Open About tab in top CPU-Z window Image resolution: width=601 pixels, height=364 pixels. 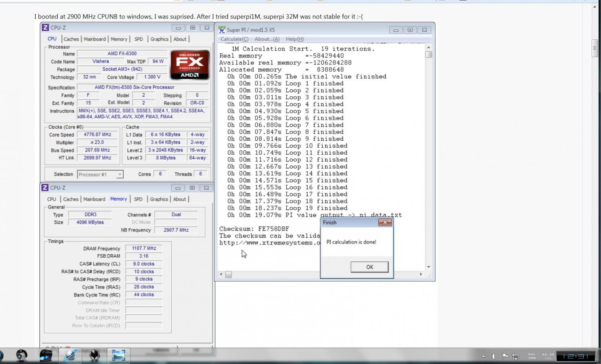point(180,39)
